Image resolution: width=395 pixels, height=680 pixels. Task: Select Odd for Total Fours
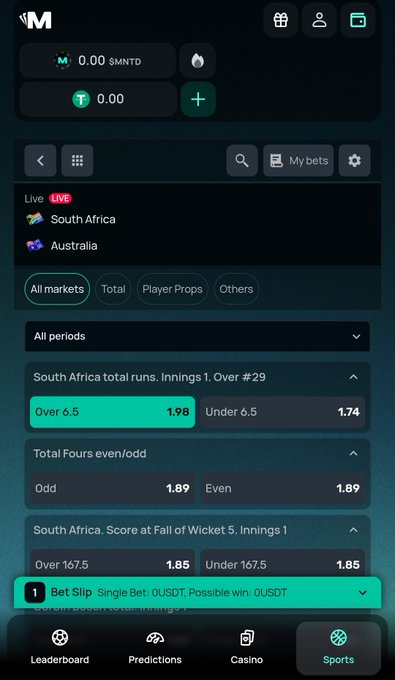[x=112, y=488]
